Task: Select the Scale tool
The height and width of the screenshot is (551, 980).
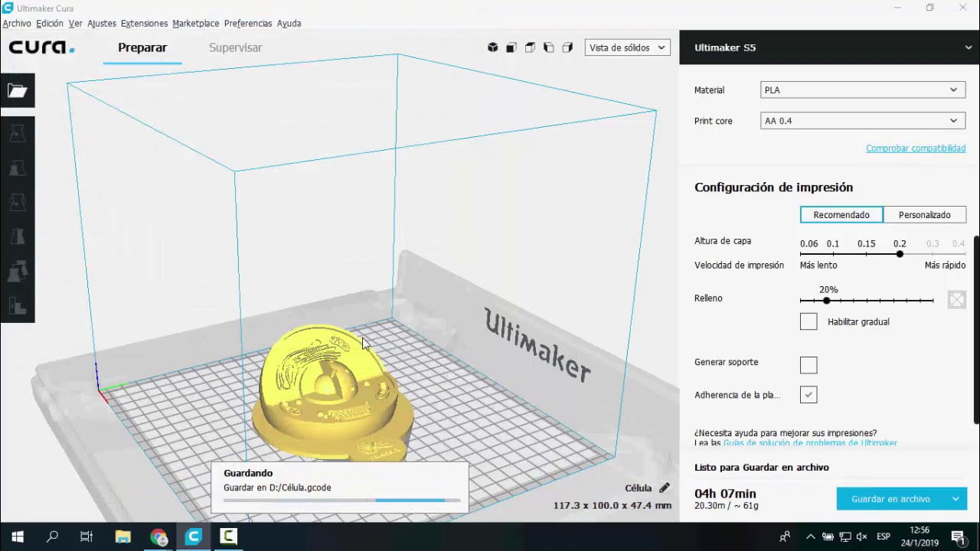Action: tap(17, 168)
